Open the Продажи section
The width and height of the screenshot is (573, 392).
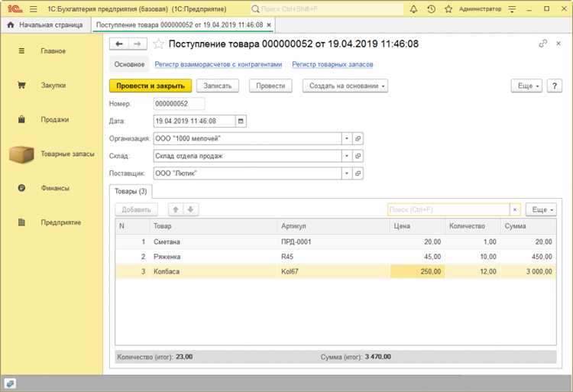54,119
